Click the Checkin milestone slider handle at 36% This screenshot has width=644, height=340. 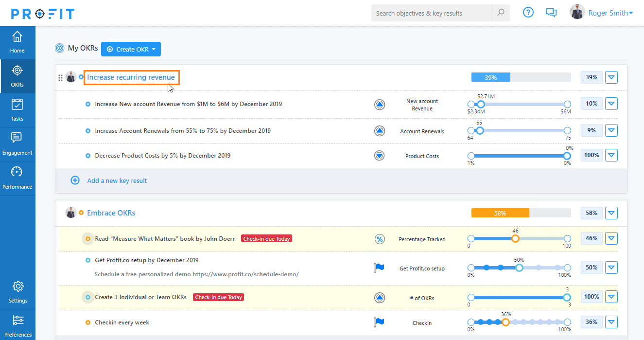pos(505,322)
